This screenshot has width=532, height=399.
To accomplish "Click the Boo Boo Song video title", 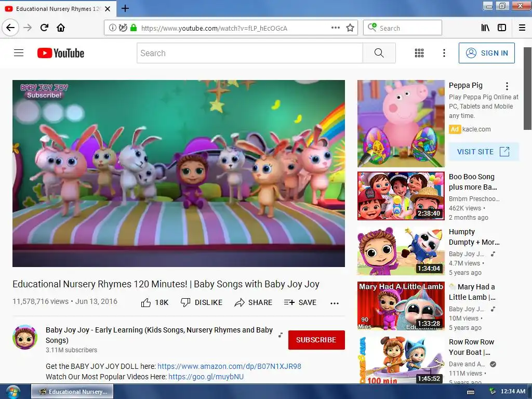I will pyautogui.click(x=473, y=182).
